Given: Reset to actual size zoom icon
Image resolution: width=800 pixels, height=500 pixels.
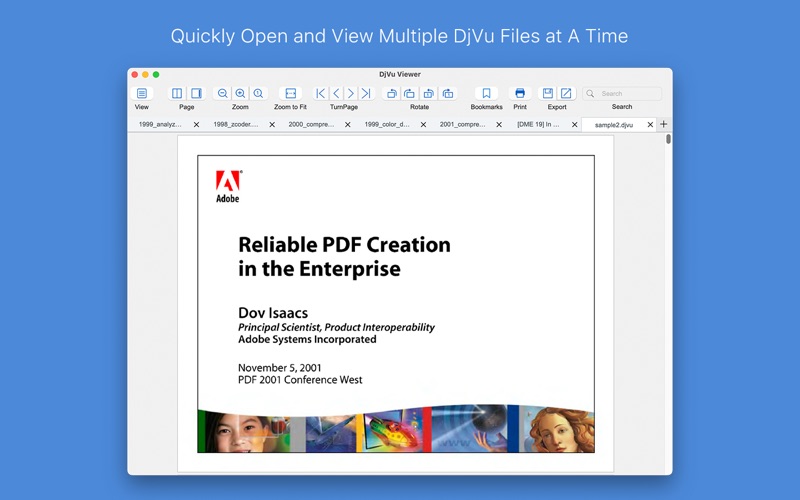Looking at the screenshot, I should 258,93.
